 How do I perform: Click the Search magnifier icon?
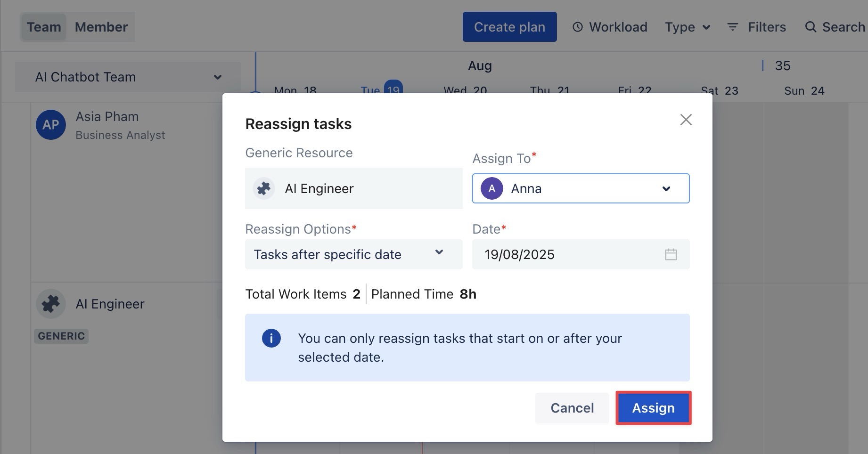coord(810,27)
